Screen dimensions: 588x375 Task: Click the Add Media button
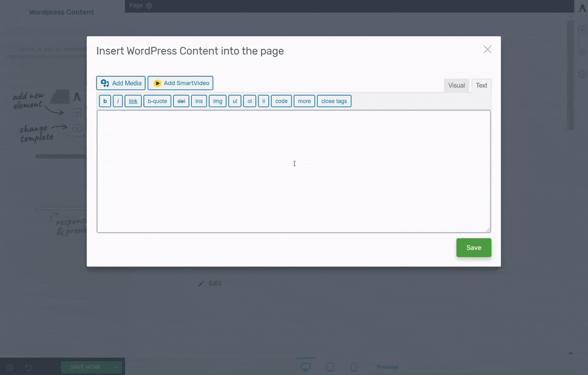[x=121, y=83]
